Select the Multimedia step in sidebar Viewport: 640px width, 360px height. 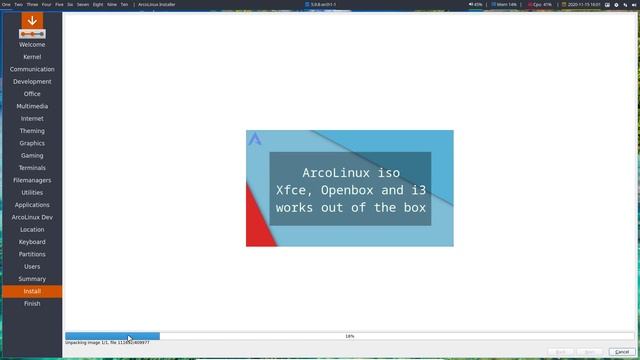click(32, 106)
